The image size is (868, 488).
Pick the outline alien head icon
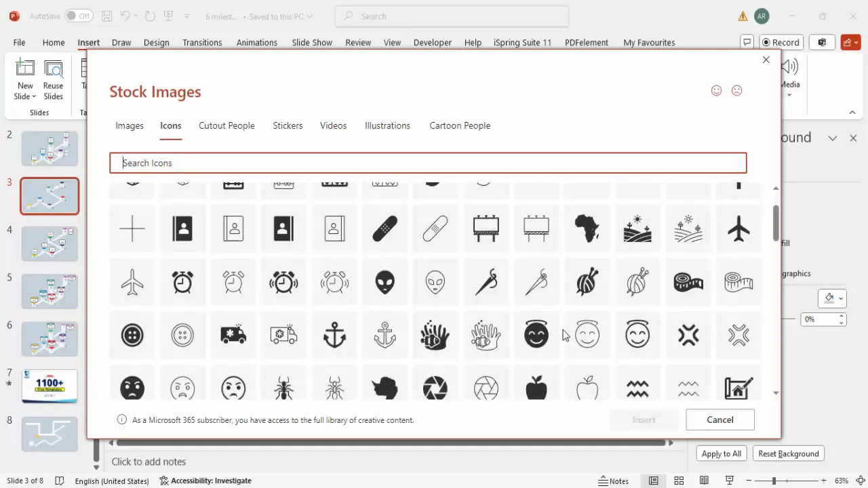click(x=435, y=281)
